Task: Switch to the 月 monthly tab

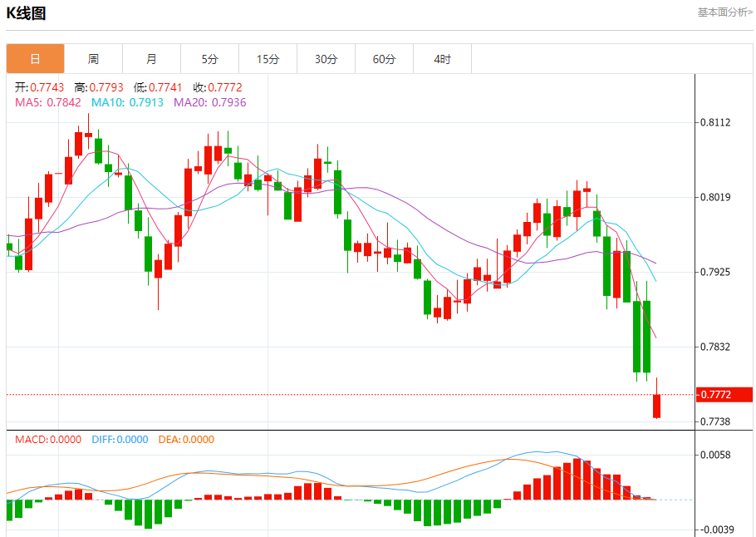Action: [151, 59]
